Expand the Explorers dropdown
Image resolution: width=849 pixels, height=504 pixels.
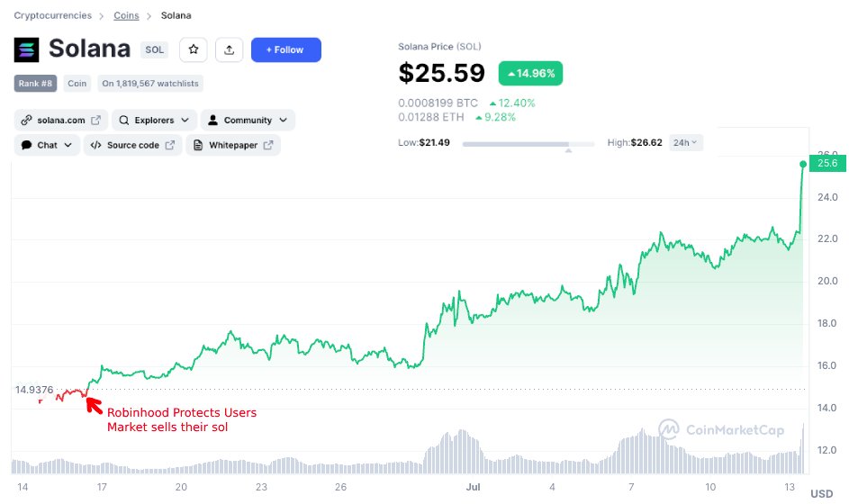154,121
